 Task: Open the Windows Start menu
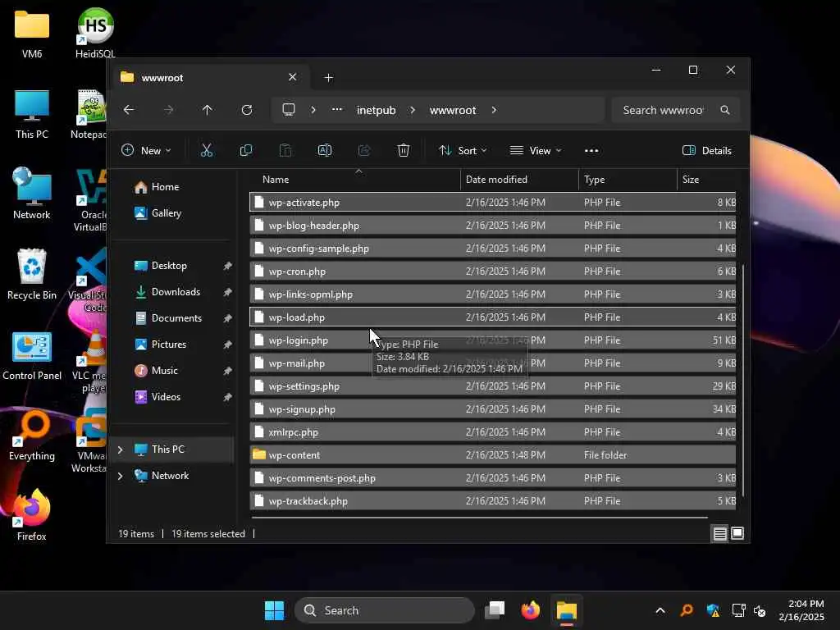click(x=274, y=610)
